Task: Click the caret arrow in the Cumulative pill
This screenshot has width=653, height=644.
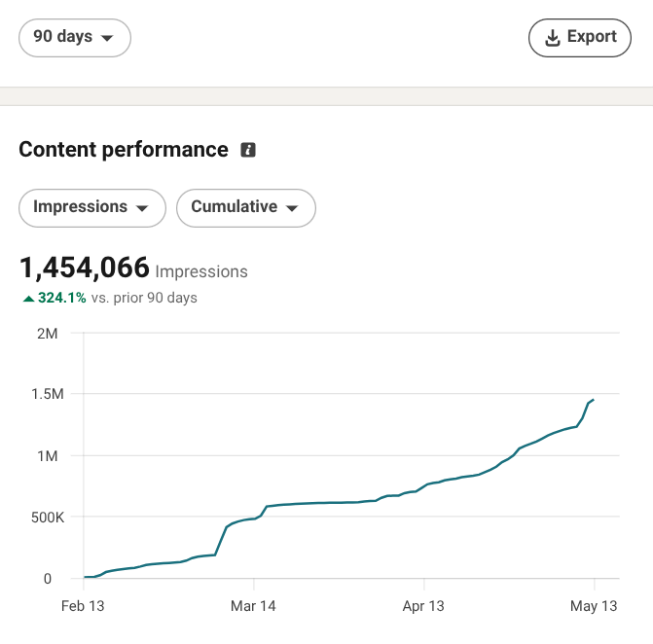Action: coord(292,208)
